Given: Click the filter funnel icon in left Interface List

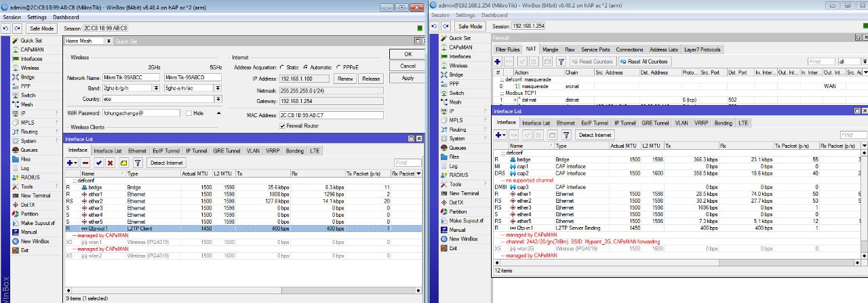Looking at the screenshot, I should click(138, 163).
